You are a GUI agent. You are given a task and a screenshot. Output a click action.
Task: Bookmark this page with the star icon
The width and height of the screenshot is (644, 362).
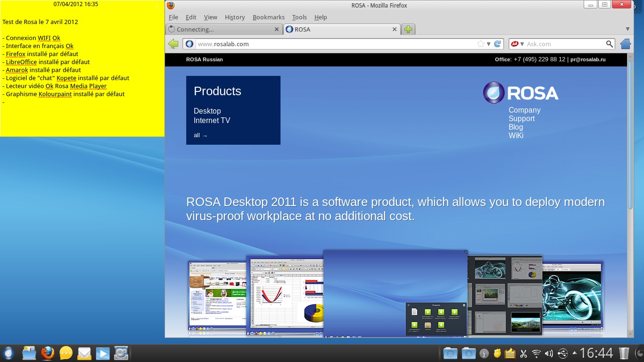coord(481,44)
